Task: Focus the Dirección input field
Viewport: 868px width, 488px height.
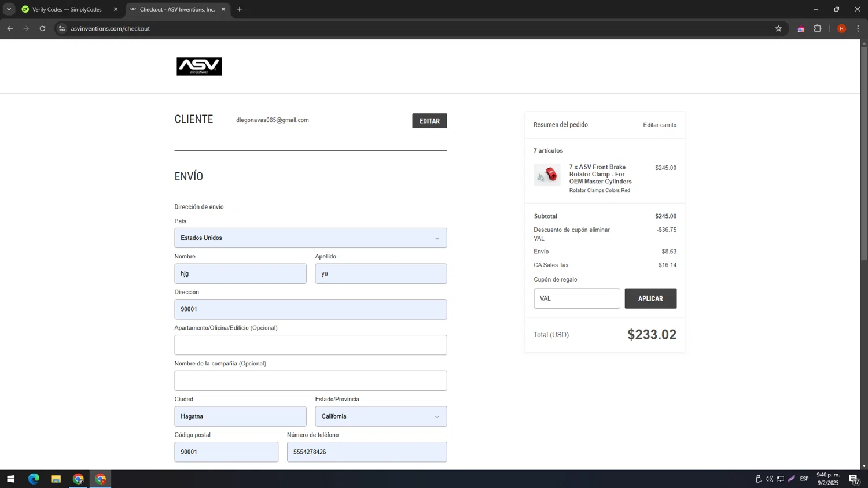Action: click(x=310, y=309)
